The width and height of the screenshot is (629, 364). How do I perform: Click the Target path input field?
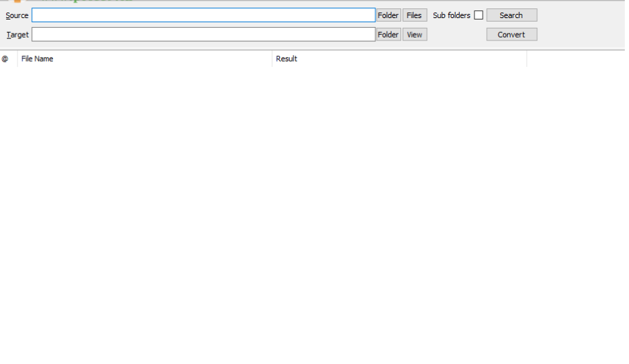click(x=203, y=35)
